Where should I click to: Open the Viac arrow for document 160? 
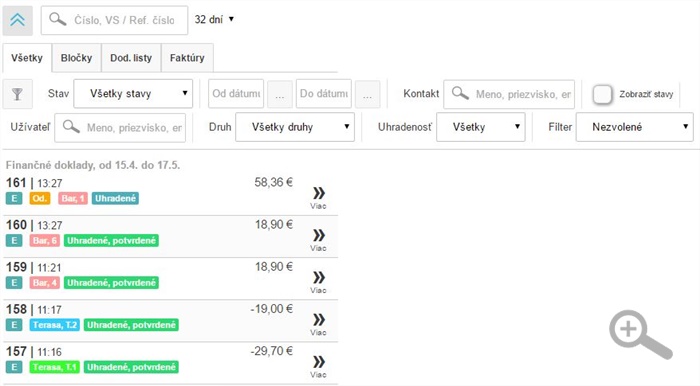click(319, 239)
